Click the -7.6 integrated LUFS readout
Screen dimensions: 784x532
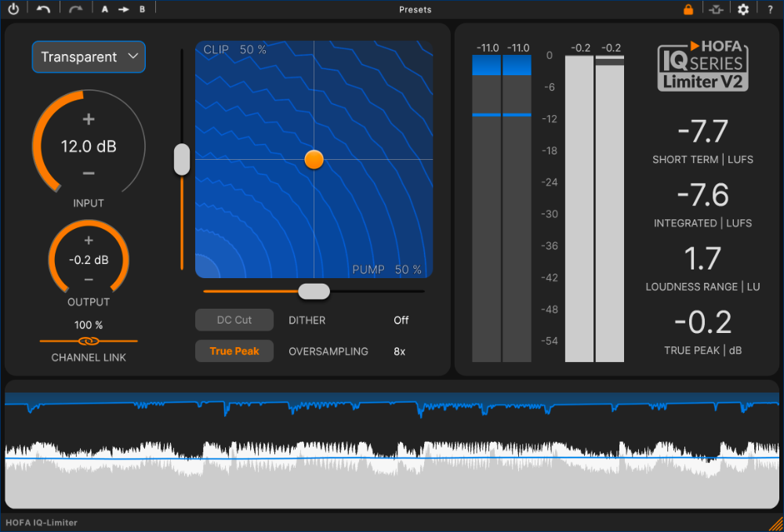702,195
